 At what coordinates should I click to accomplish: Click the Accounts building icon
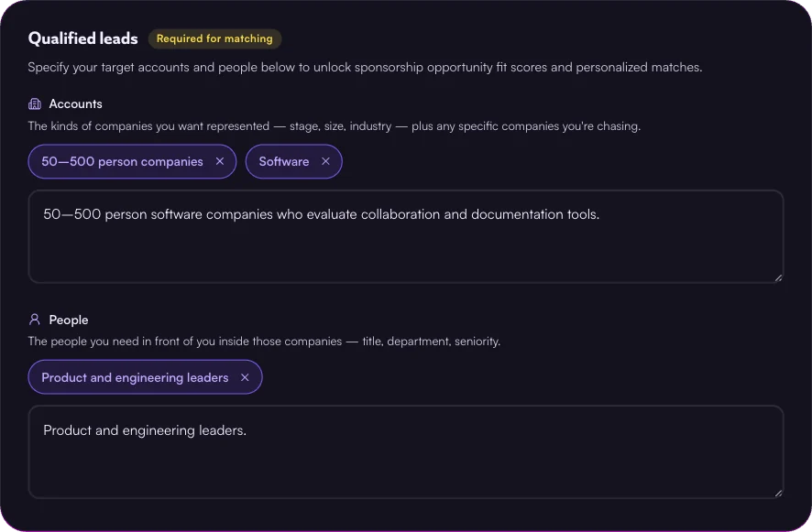[35, 104]
